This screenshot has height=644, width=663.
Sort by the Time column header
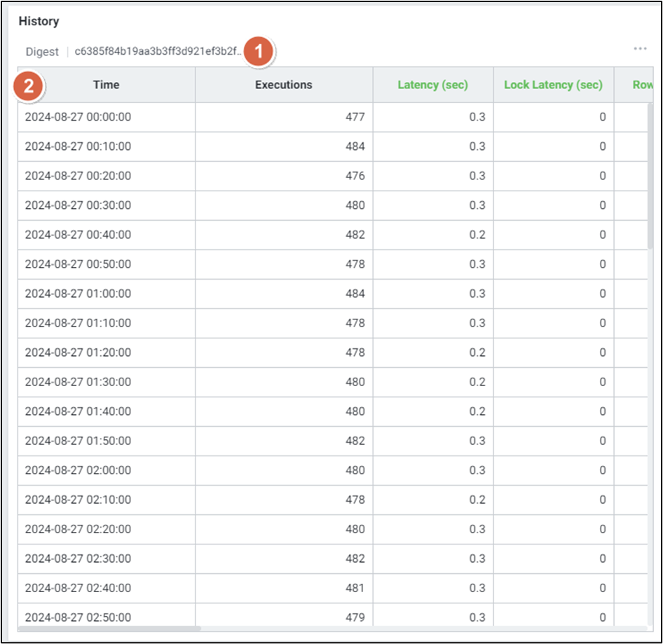[107, 85]
